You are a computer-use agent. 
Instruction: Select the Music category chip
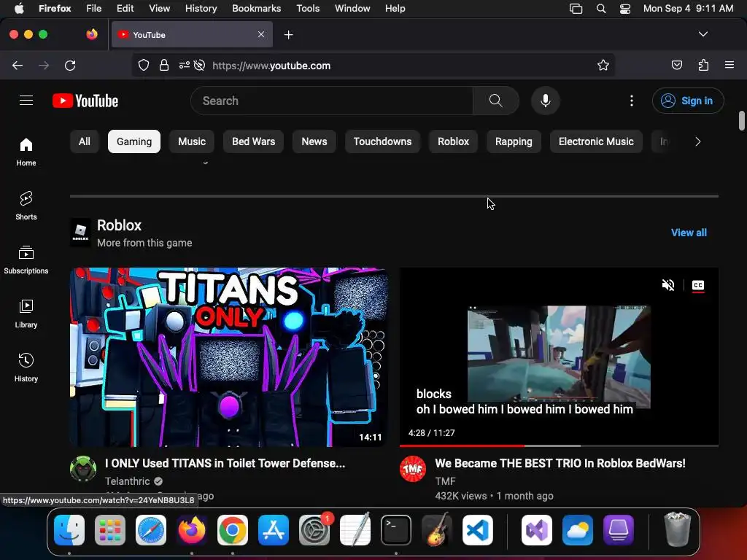(192, 141)
